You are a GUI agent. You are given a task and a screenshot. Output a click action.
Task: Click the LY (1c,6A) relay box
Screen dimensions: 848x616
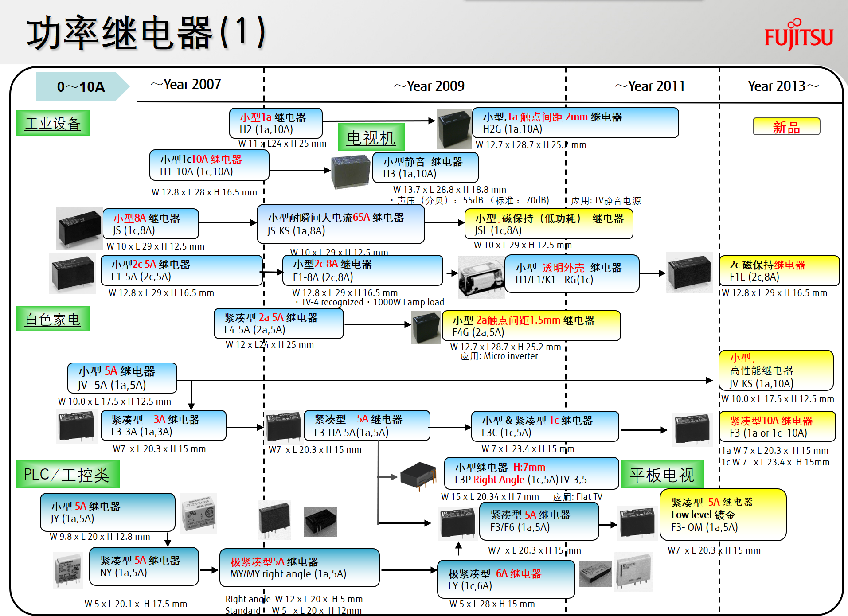(x=506, y=580)
